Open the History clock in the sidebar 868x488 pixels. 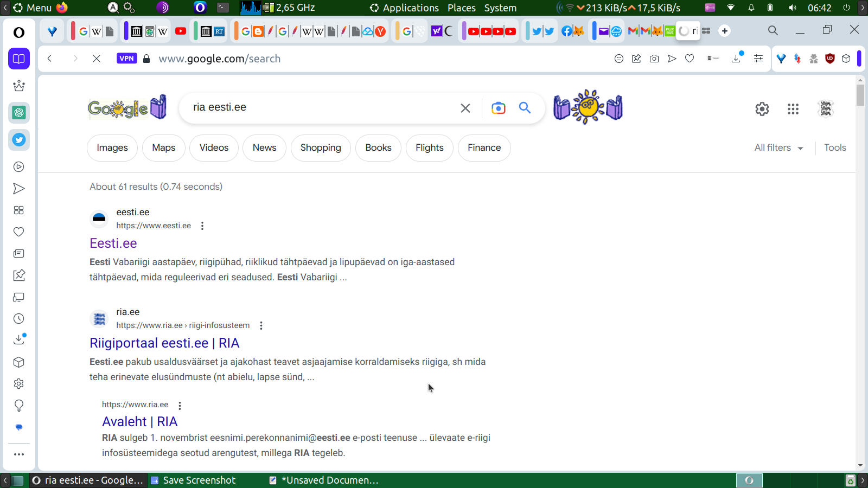pyautogui.click(x=19, y=319)
